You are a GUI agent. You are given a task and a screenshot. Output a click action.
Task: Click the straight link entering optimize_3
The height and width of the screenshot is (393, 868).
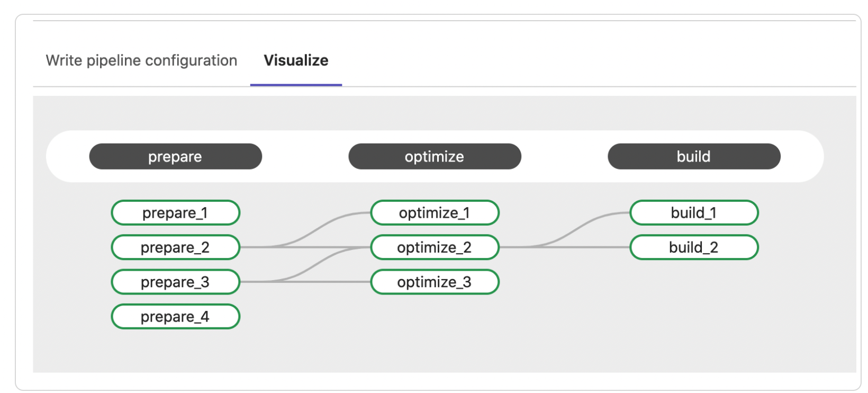click(344, 282)
